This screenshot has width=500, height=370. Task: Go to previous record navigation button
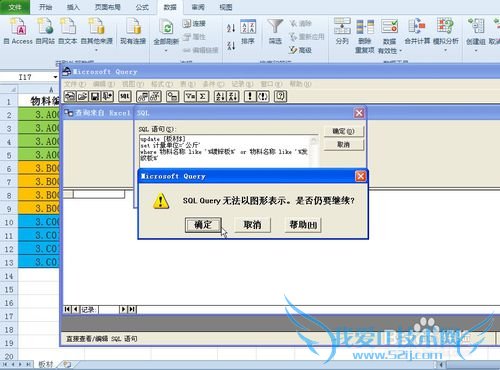[75, 309]
